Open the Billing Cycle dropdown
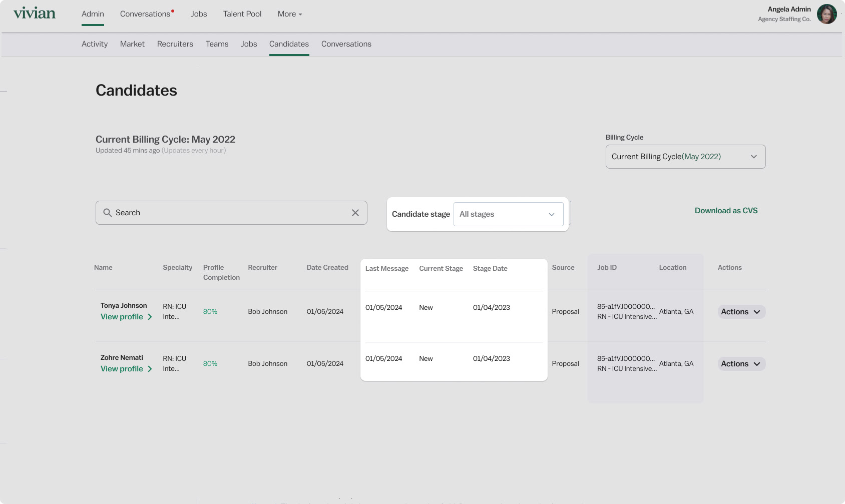 tap(685, 157)
